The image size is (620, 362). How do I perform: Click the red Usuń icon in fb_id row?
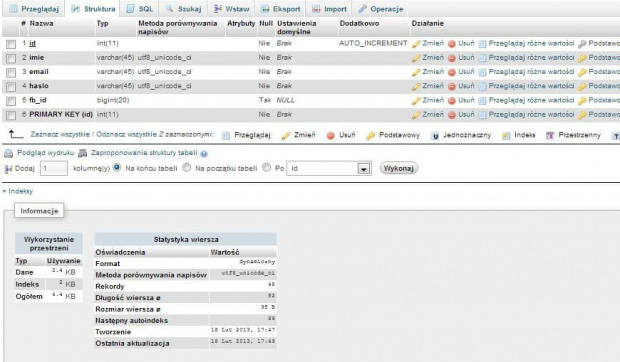(452, 101)
